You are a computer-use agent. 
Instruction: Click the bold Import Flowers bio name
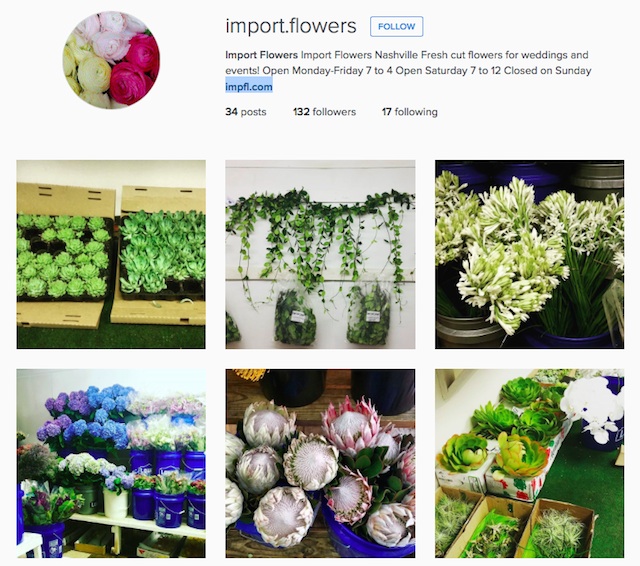point(262,55)
